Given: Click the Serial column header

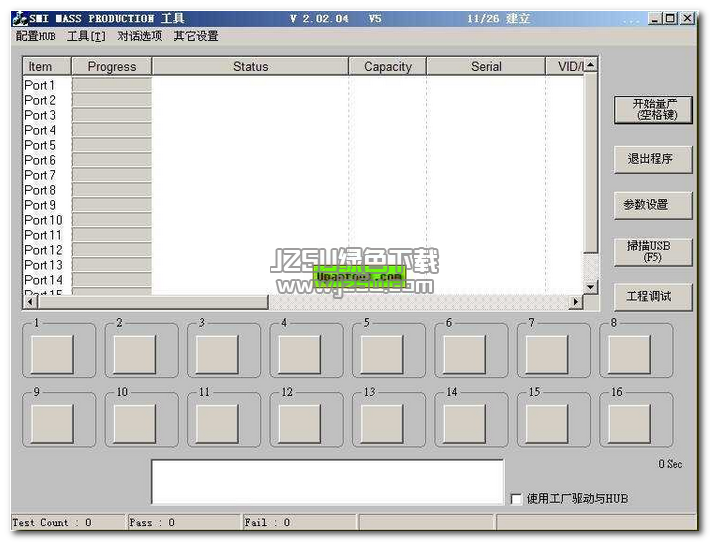Looking at the screenshot, I should click(x=486, y=67).
